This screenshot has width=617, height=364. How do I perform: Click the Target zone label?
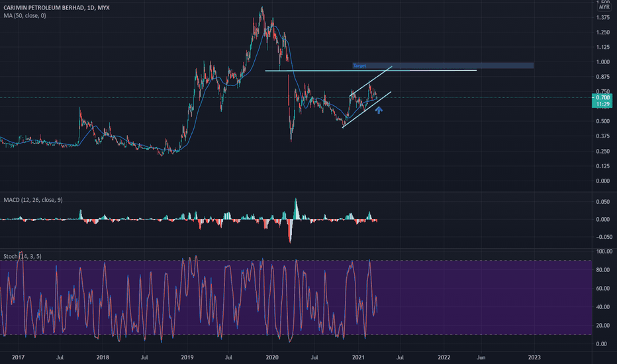[x=359, y=66]
